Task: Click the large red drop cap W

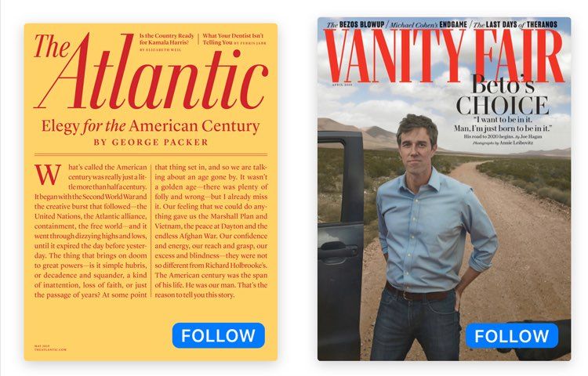Action: point(48,175)
